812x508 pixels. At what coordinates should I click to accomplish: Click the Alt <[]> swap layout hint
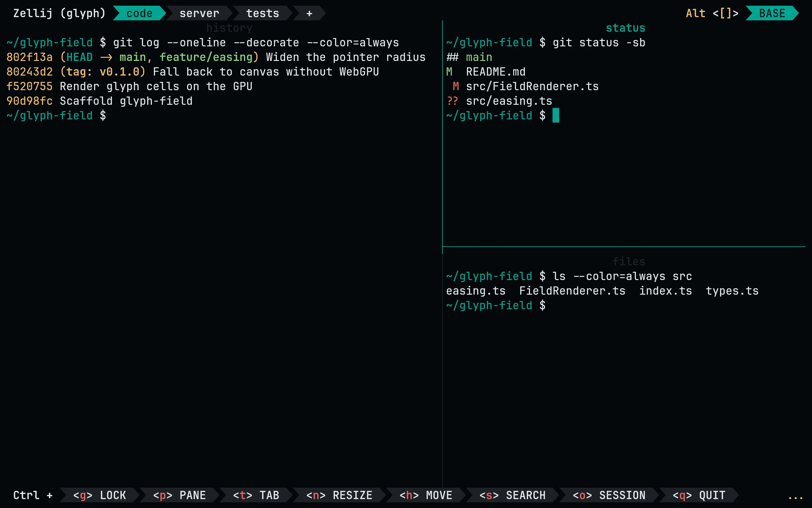pyautogui.click(x=712, y=13)
